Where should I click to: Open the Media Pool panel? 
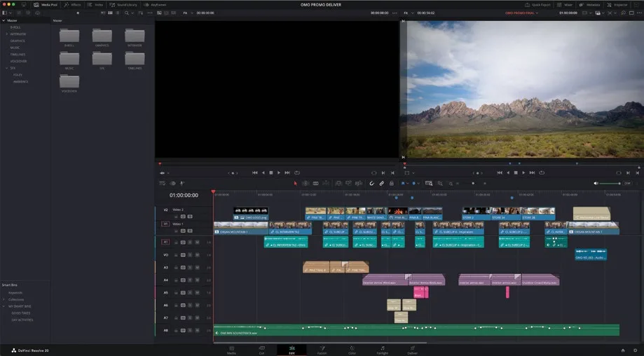[45, 4]
